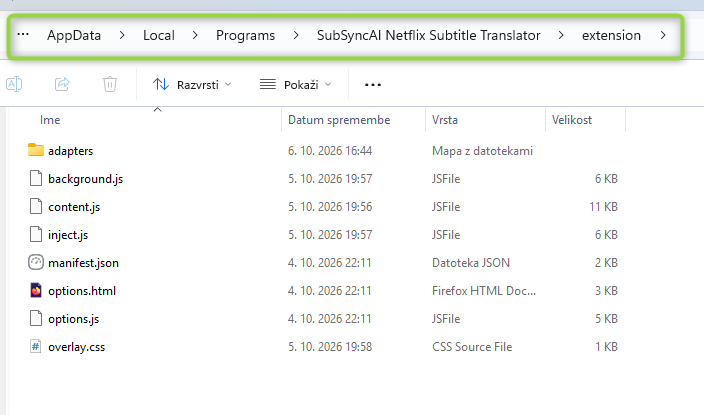Screen dimensions: 704x415
Task: Select content.js file name
Action: (74, 207)
